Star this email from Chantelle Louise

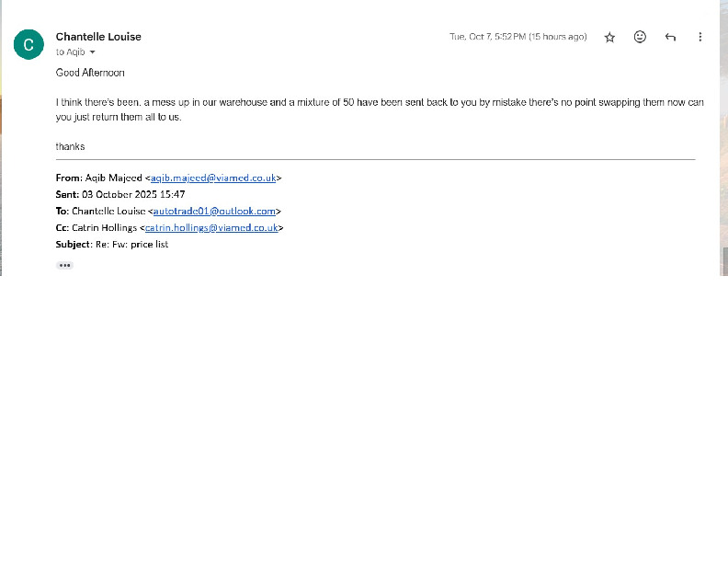click(x=609, y=37)
